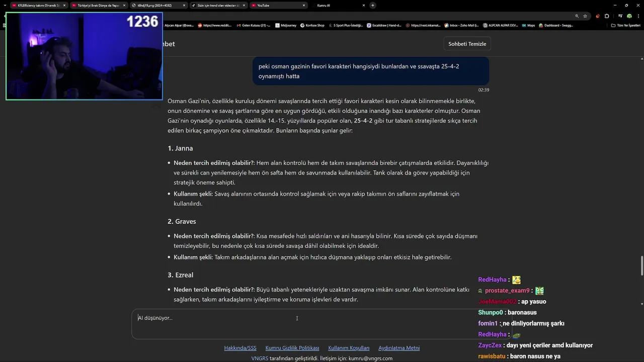Open the Dashboard - Swagger bookmark
The height and width of the screenshot is (362, 644).
point(556,25)
